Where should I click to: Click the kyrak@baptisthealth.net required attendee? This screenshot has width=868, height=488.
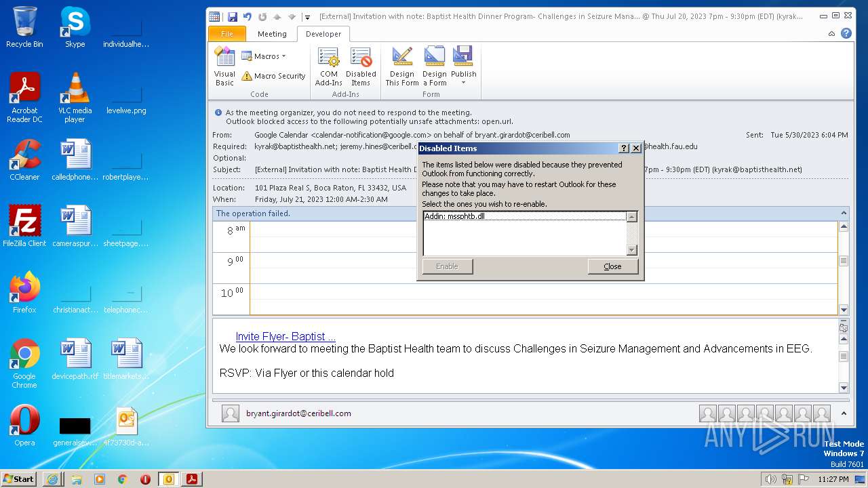[295, 146]
